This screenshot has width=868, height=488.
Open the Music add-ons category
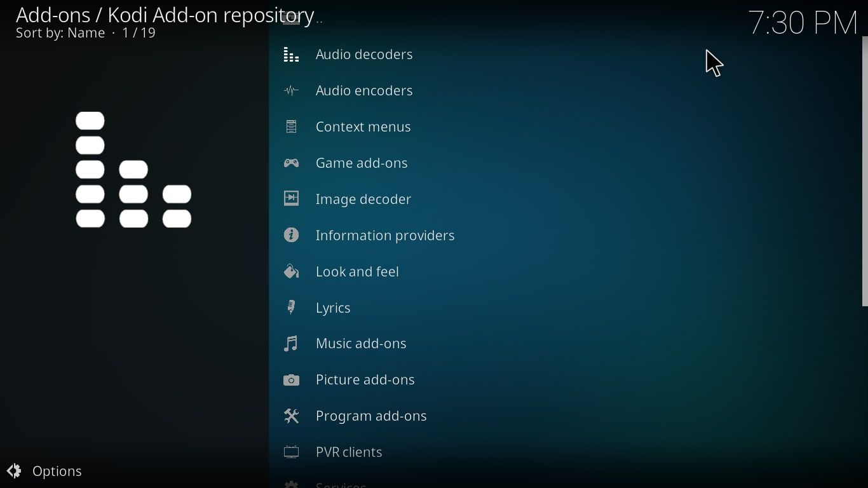[x=565, y=344]
